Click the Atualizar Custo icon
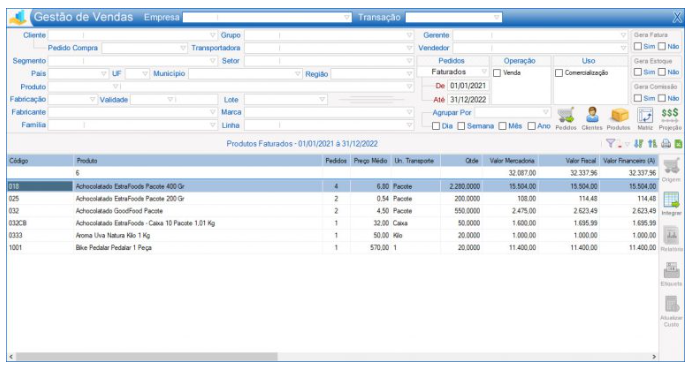Image resolution: width=697 pixels, height=376 pixels. tap(671, 304)
